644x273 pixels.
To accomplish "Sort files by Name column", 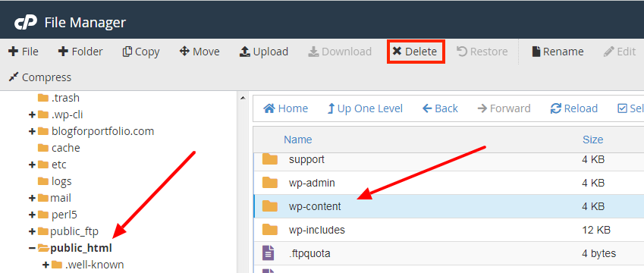I will (298, 140).
